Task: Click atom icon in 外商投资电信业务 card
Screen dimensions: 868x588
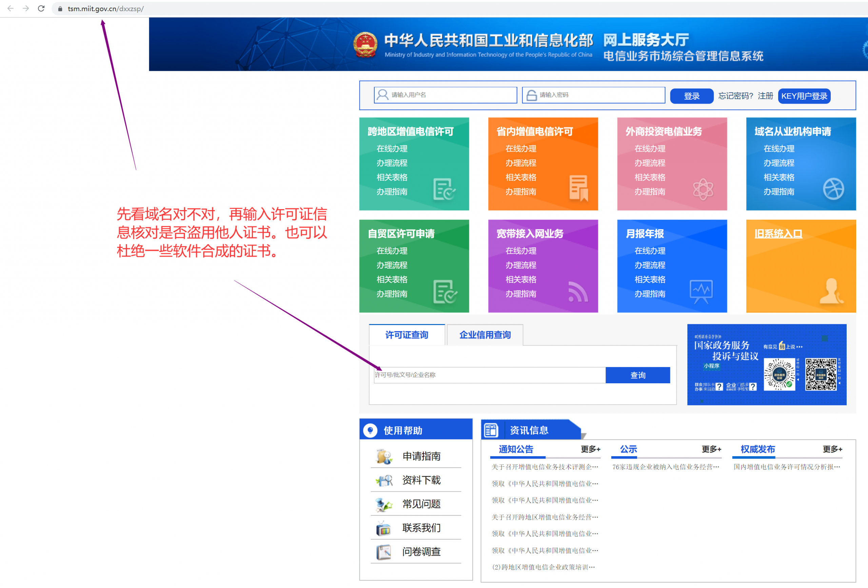Action: point(703,189)
